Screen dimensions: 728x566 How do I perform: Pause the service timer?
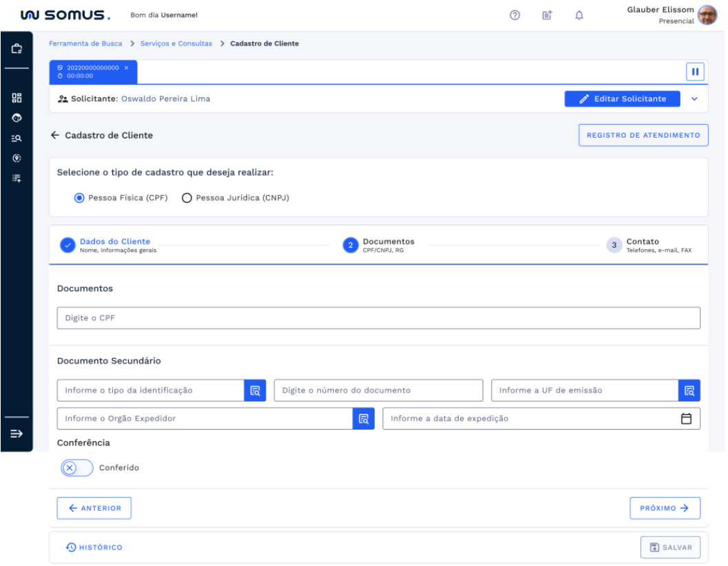tap(694, 72)
